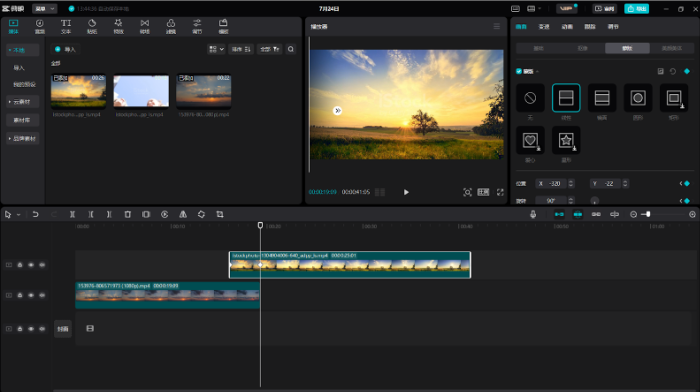The width and height of the screenshot is (700, 392).
Task: Open the Stickers panel icon
Action: coord(92,26)
